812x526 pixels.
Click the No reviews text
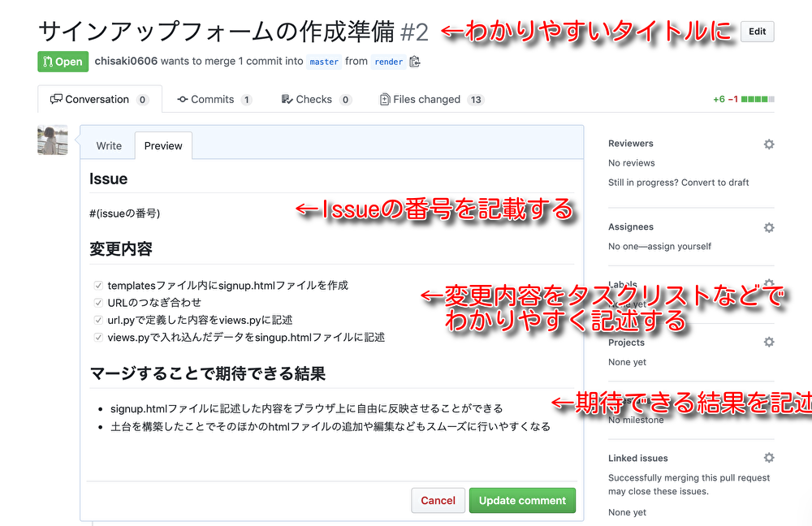[x=631, y=163]
